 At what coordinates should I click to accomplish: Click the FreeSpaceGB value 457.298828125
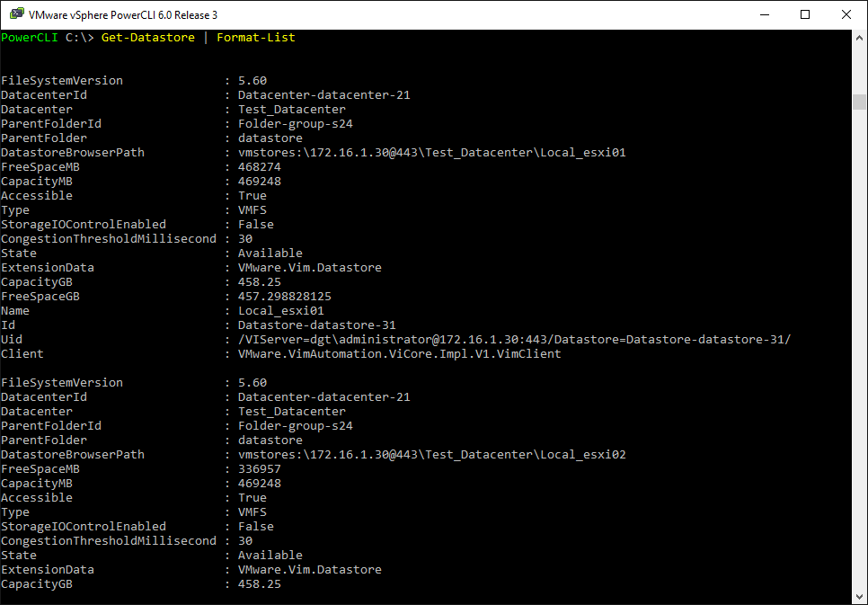click(285, 297)
